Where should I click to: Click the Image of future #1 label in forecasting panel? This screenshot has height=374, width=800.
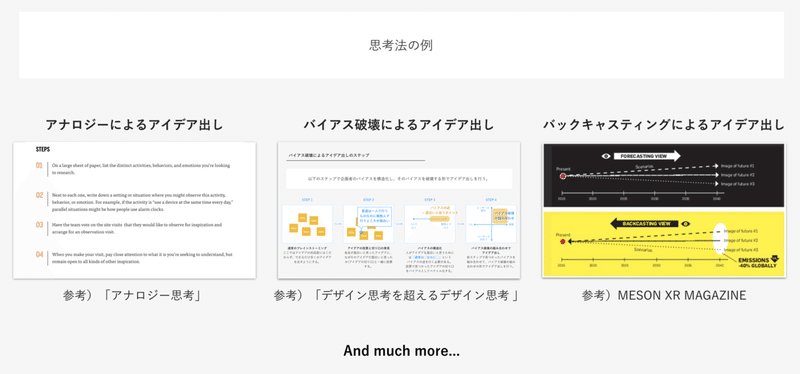[x=738, y=166]
